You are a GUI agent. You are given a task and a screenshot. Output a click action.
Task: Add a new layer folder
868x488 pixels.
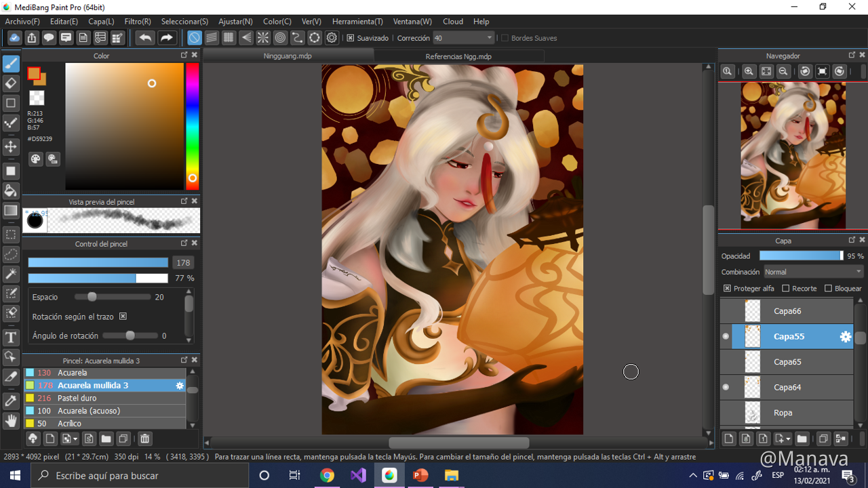pyautogui.click(x=802, y=439)
